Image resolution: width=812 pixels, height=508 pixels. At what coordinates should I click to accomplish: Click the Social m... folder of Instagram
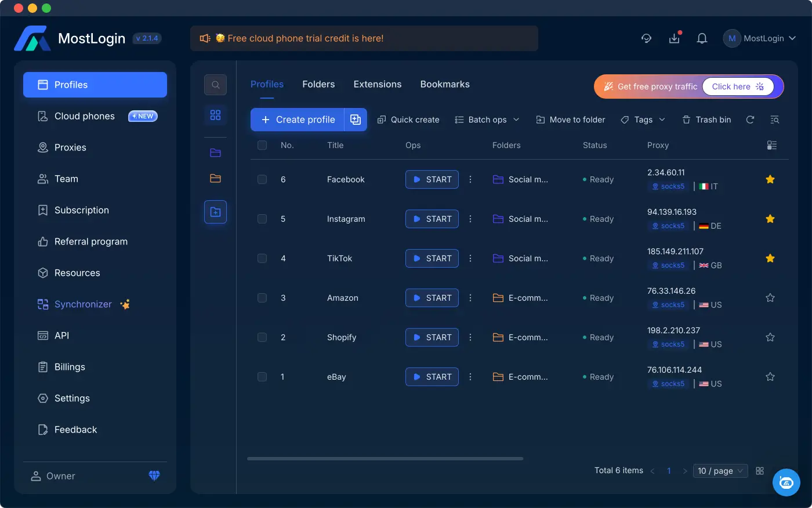coord(520,219)
